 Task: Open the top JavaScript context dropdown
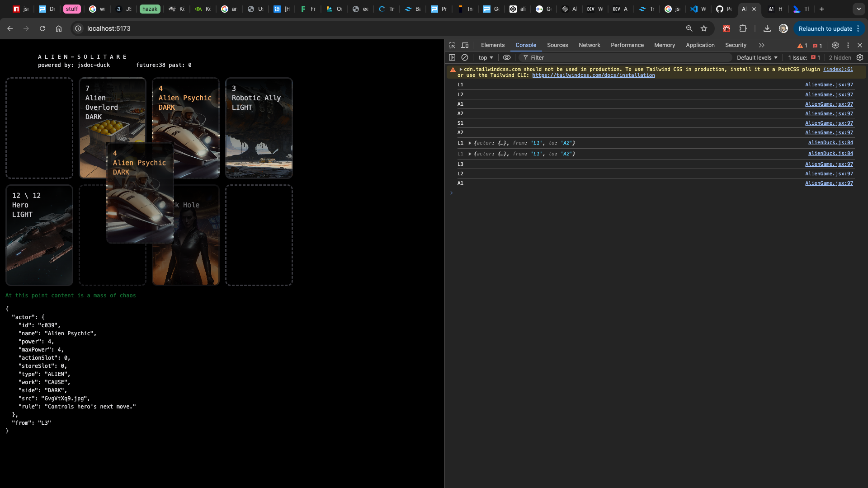click(x=486, y=57)
